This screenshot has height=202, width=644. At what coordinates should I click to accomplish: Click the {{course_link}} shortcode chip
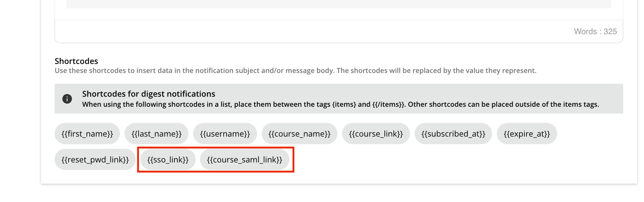tap(376, 134)
